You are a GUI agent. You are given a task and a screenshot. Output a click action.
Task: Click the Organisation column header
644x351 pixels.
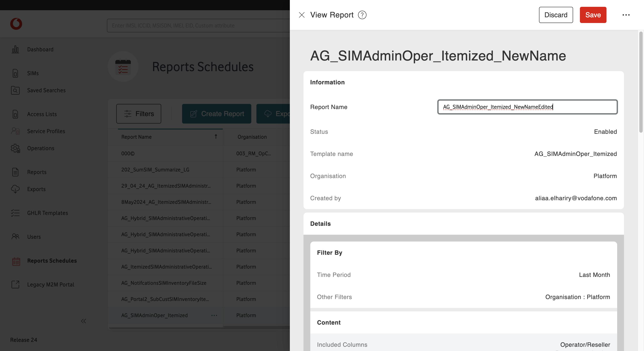tap(252, 137)
